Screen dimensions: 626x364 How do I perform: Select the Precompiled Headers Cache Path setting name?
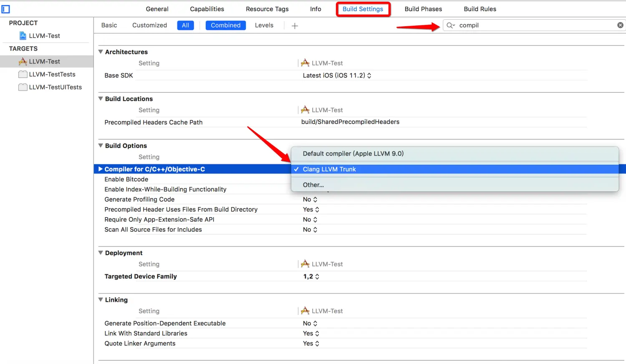153,122
